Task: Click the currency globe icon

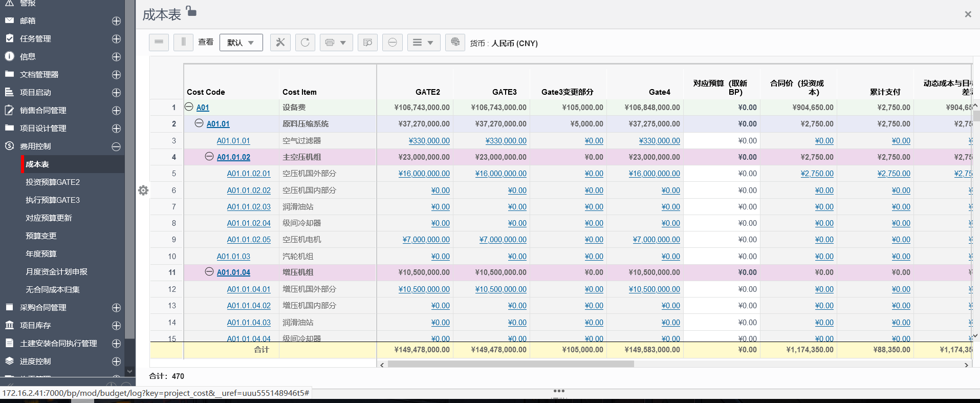Action: tap(455, 43)
